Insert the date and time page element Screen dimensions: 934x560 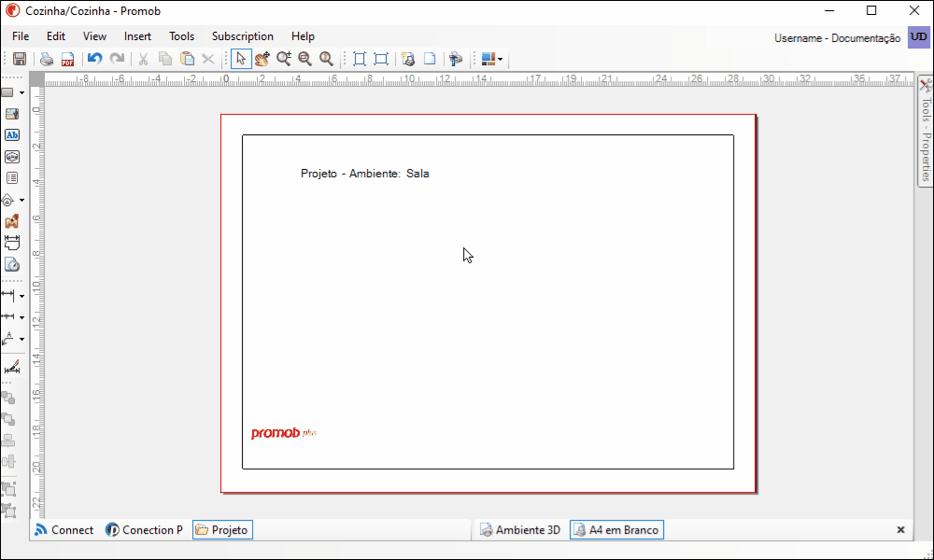(12, 264)
